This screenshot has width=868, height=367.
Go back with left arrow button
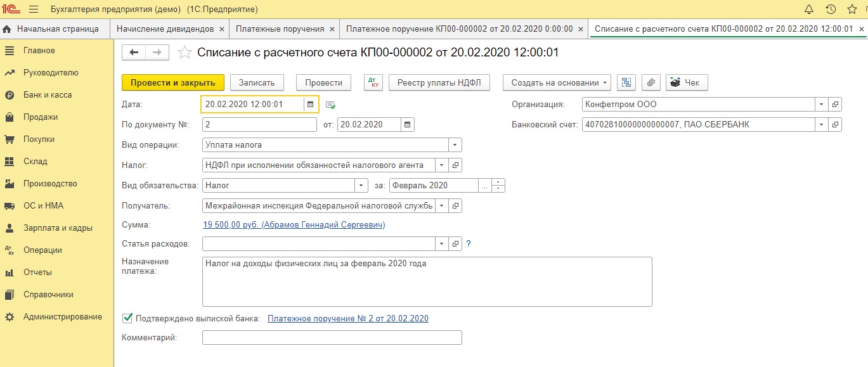tap(134, 53)
